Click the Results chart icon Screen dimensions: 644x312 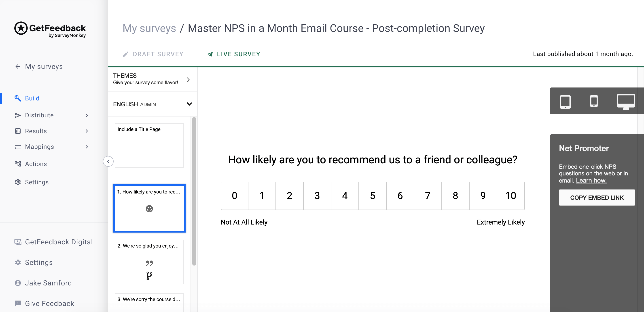click(x=17, y=131)
